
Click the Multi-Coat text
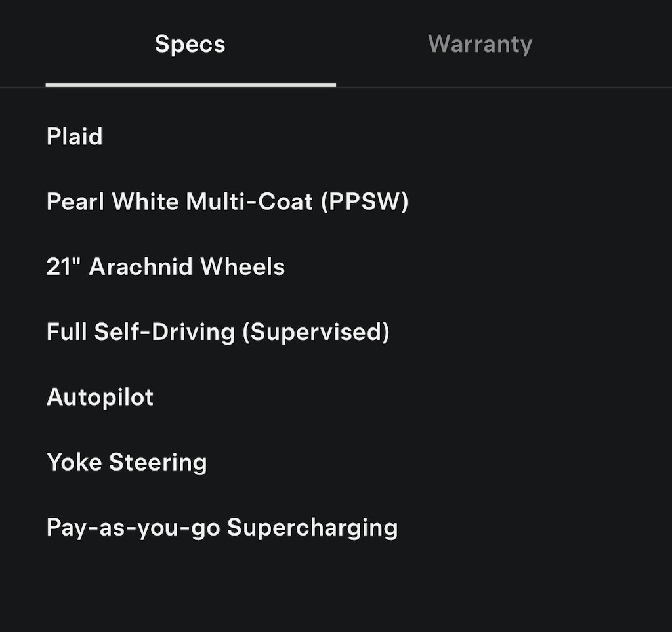pos(249,201)
